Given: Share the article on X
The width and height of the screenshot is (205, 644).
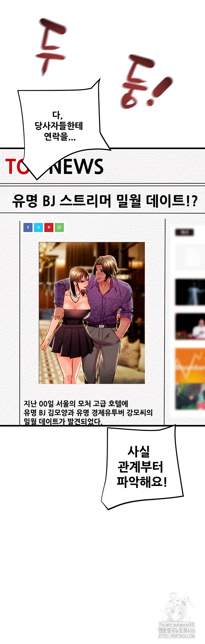Looking at the screenshot, I should [38, 227].
